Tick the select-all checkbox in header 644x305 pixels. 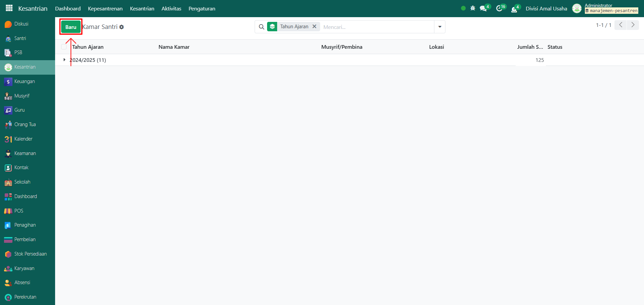tap(64, 47)
